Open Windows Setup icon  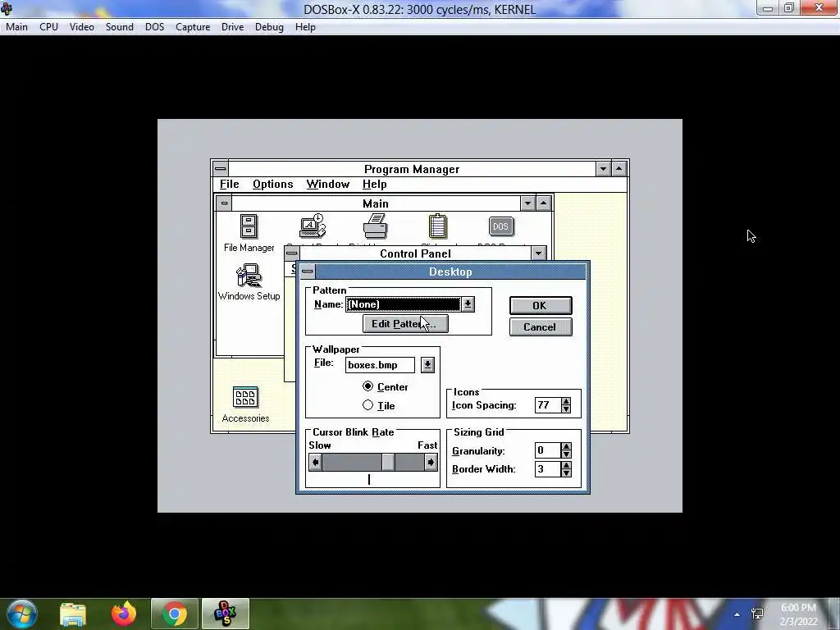click(x=249, y=276)
